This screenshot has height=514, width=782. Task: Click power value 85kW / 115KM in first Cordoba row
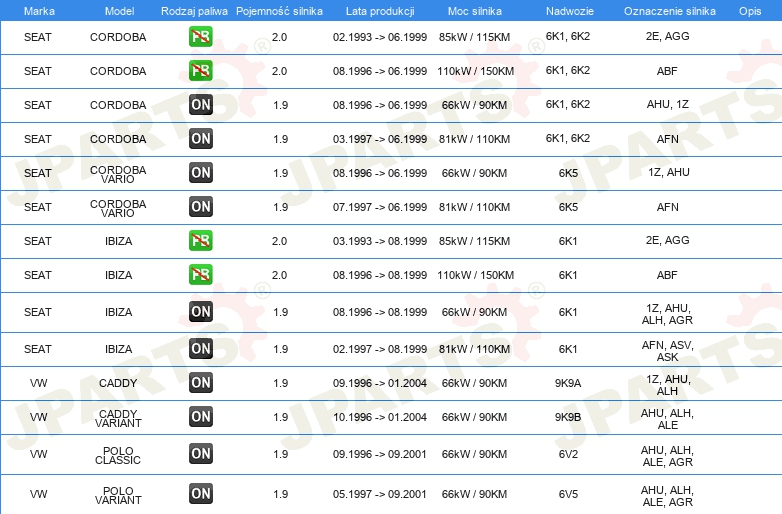click(474, 37)
